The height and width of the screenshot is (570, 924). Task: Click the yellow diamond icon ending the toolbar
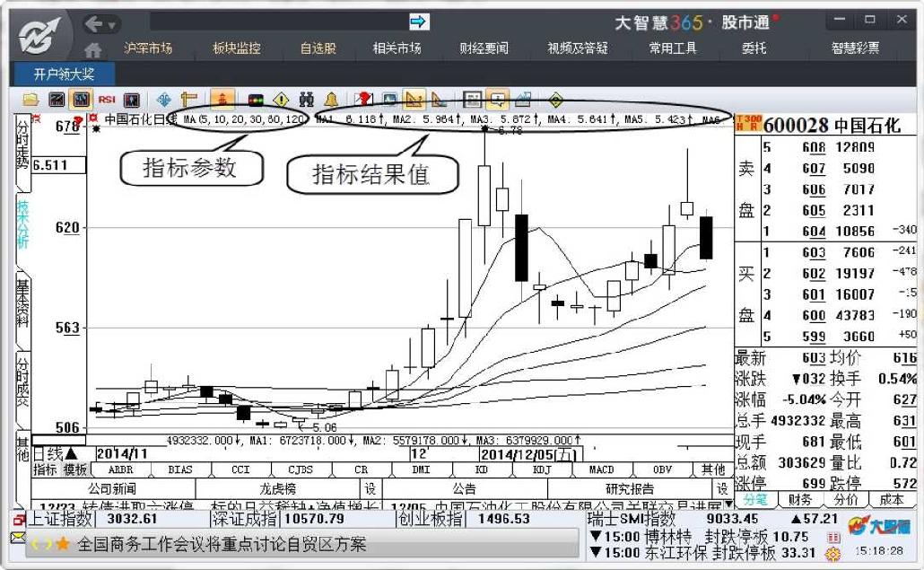pos(555,100)
